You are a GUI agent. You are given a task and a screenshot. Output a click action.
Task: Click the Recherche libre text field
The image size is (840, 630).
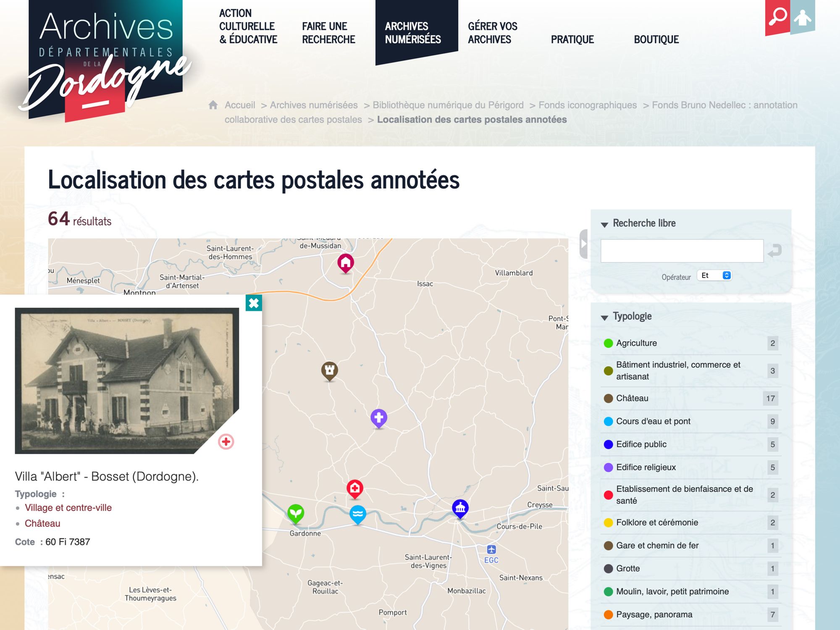click(682, 251)
